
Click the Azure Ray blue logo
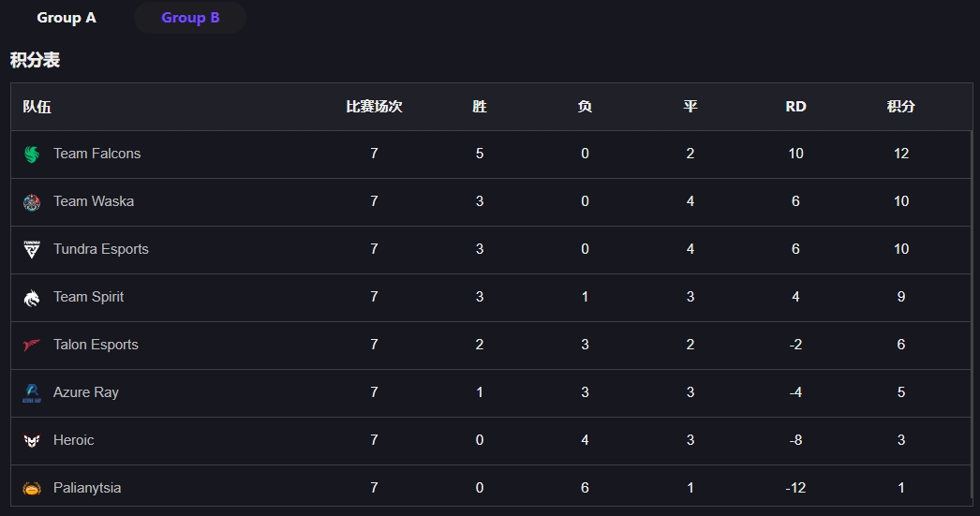click(x=32, y=393)
